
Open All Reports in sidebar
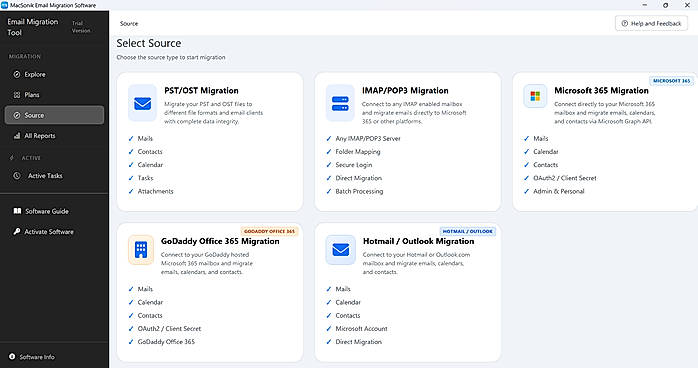point(54,136)
